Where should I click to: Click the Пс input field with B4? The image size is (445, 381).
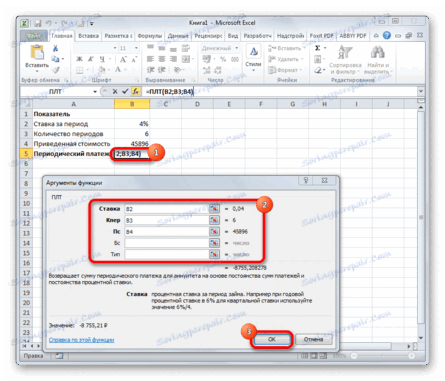coord(167,232)
